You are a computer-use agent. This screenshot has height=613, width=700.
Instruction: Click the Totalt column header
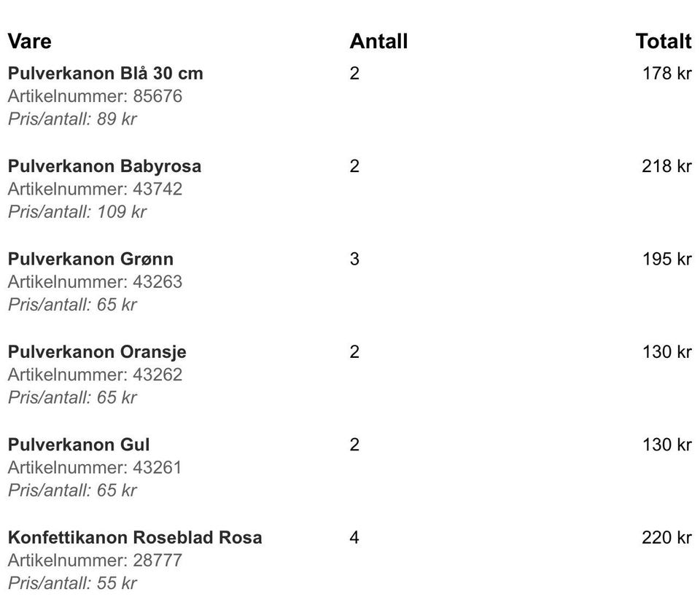coord(664,41)
